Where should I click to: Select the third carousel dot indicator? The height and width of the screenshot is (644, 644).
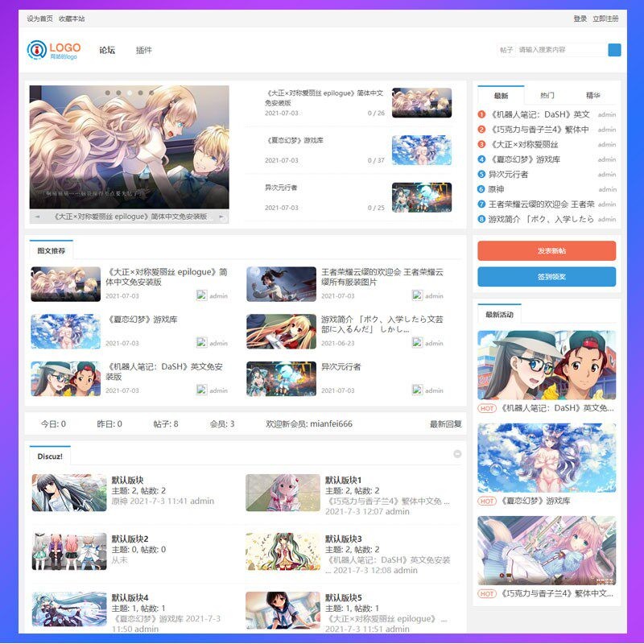point(130,93)
